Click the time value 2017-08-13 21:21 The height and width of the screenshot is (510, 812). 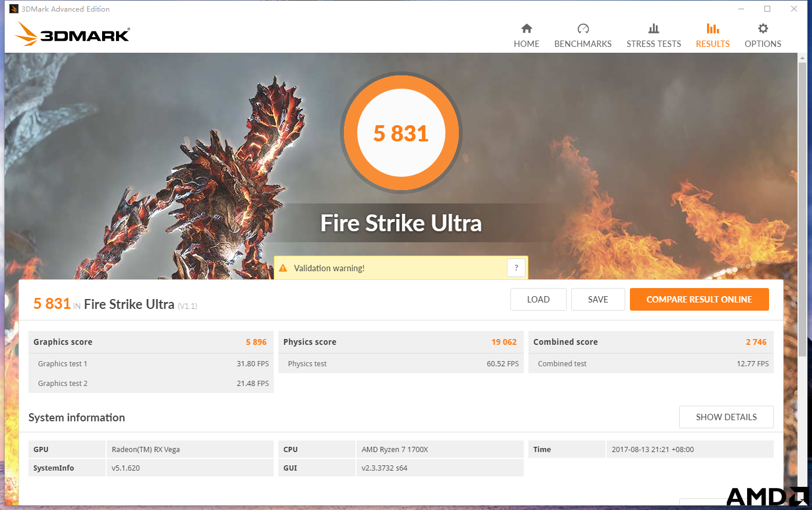pos(652,449)
